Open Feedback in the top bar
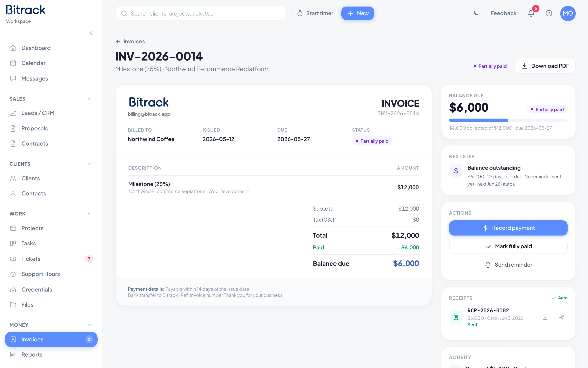The height and width of the screenshot is (368, 588). click(503, 13)
